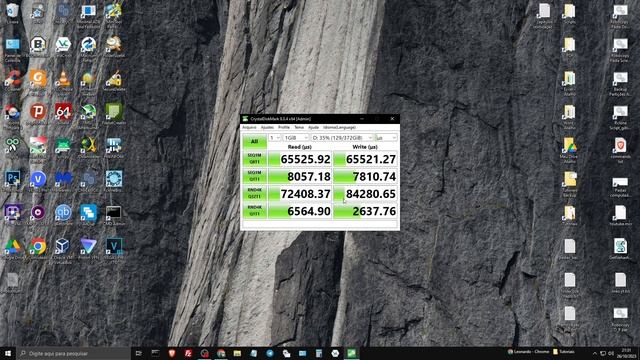The image size is (640, 360).
Task: Run all benchmarks with the All button
Action: point(254,141)
